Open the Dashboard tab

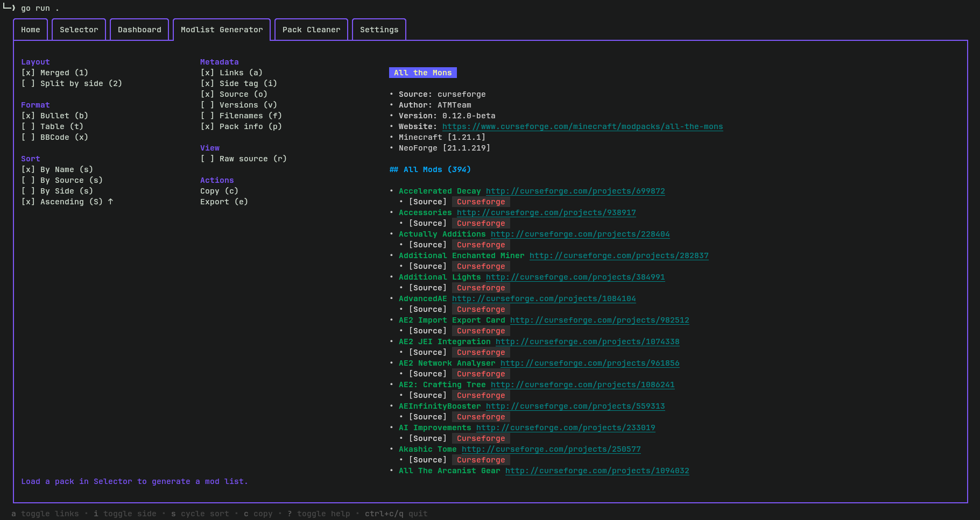click(139, 30)
